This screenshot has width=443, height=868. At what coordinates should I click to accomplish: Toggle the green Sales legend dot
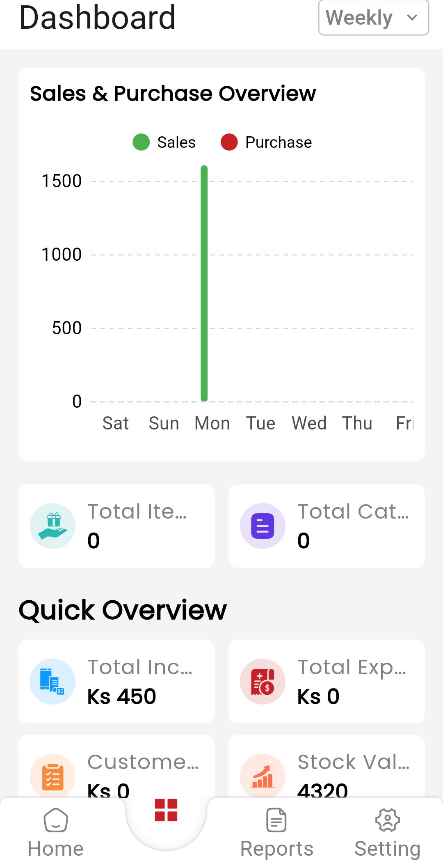(x=141, y=142)
